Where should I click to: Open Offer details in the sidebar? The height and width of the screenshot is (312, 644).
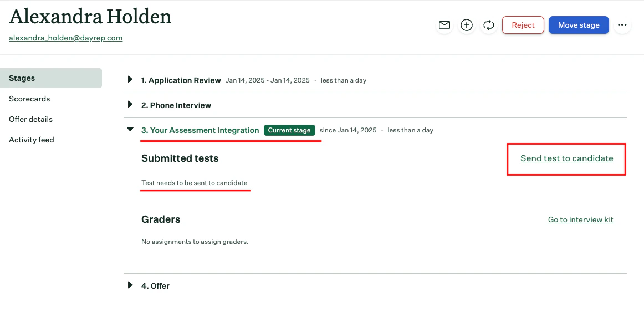click(x=31, y=120)
